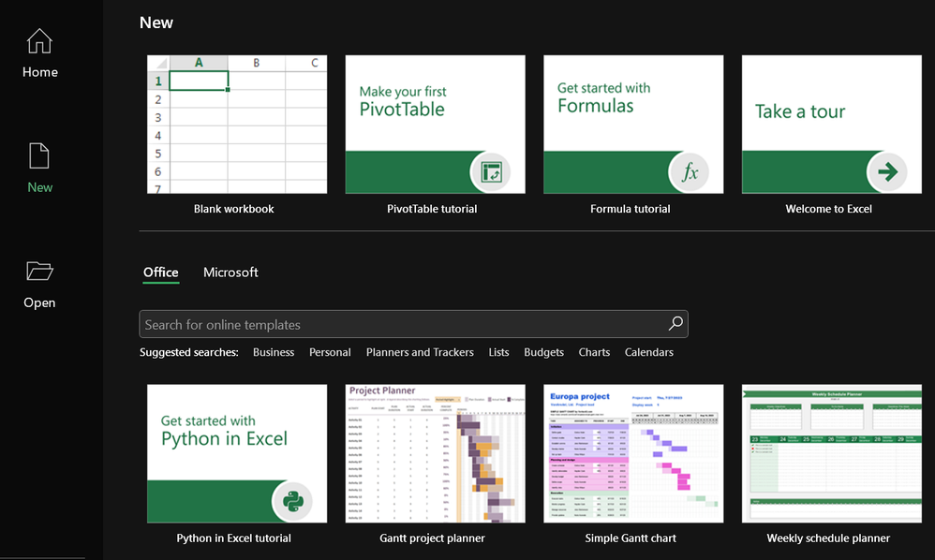Click the PivotTable tutorial label

(x=432, y=209)
